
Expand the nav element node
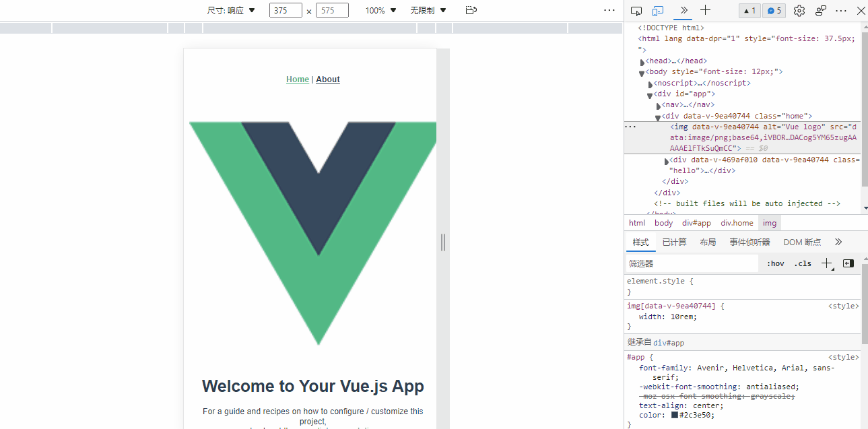click(659, 106)
